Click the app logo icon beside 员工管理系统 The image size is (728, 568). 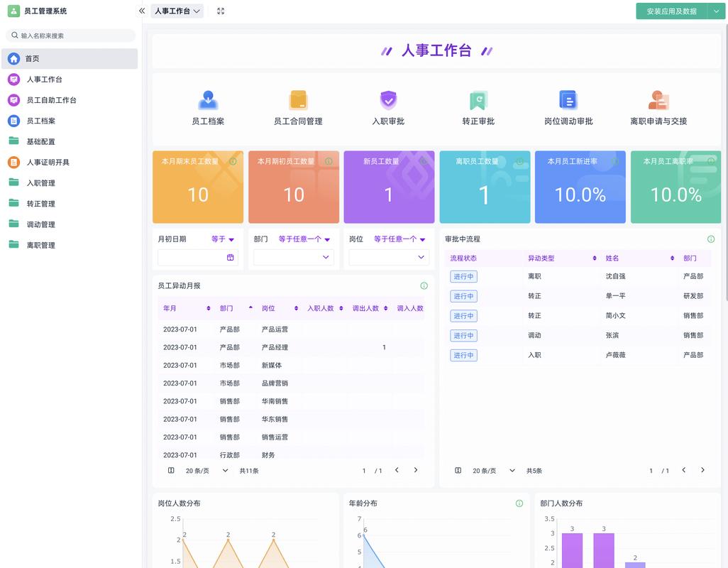pyautogui.click(x=14, y=11)
